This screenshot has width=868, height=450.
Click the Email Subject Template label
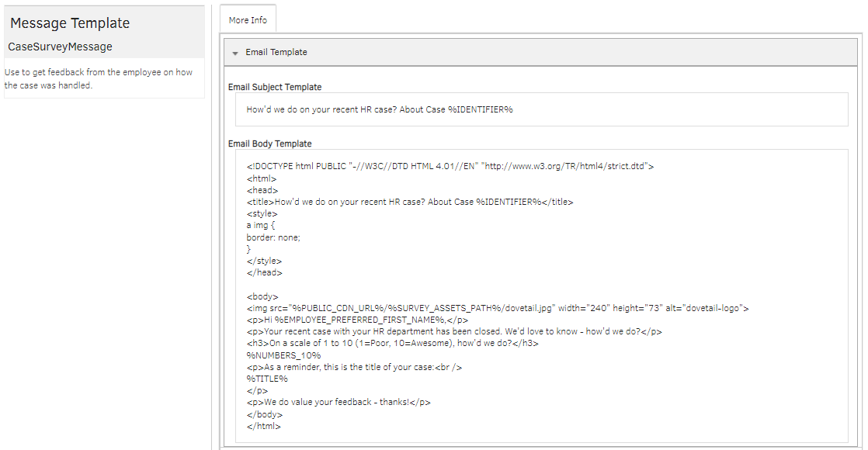click(275, 87)
